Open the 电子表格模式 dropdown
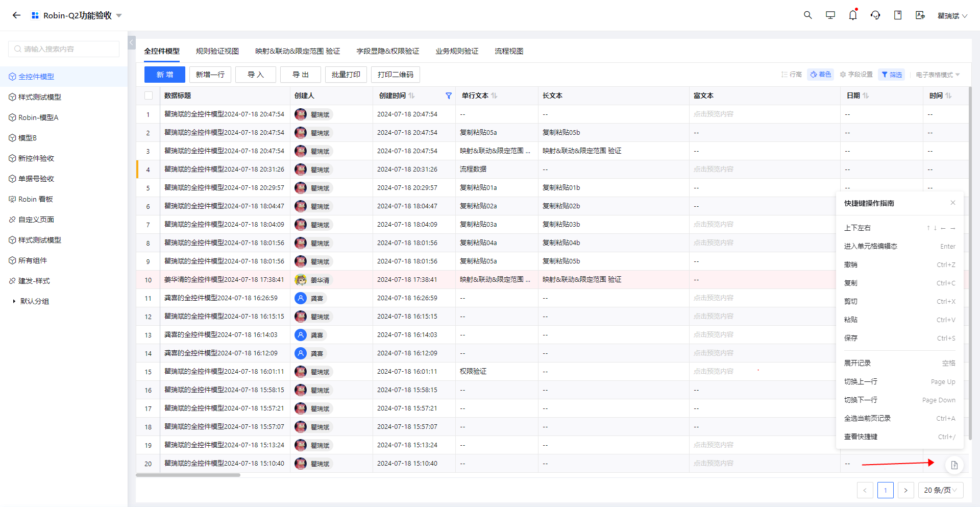The height and width of the screenshot is (507, 980). click(938, 75)
